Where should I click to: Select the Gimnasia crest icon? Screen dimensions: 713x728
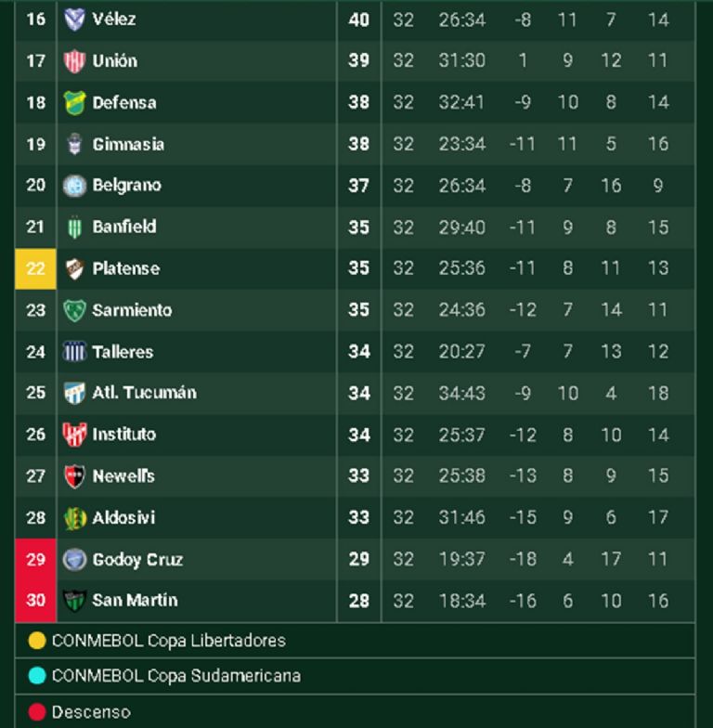[x=74, y=144]
